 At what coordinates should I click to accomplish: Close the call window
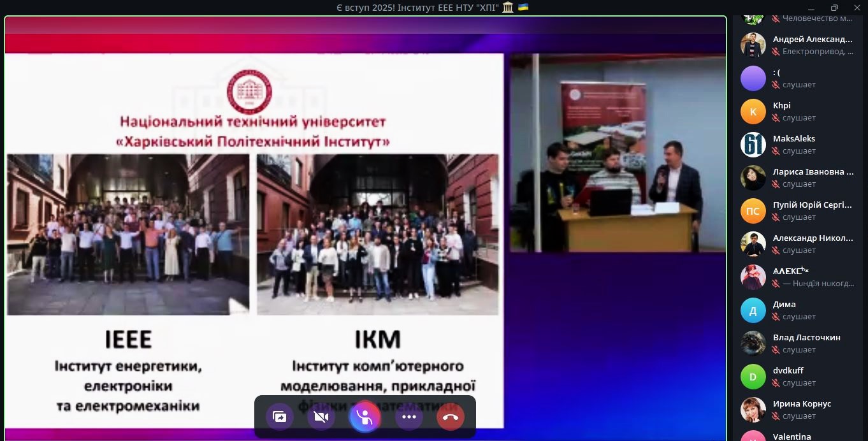click(857, 8)
